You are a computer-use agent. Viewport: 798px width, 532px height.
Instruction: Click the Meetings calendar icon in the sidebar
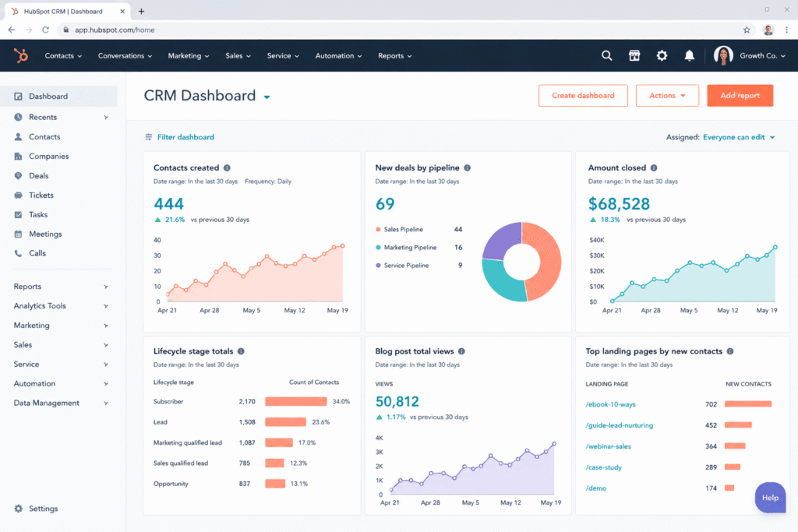tap(19, 234)
